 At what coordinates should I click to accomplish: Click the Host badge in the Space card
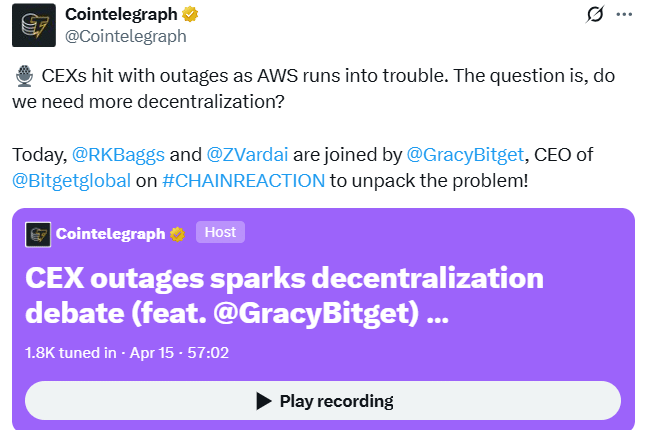click(x=220, y=232)
